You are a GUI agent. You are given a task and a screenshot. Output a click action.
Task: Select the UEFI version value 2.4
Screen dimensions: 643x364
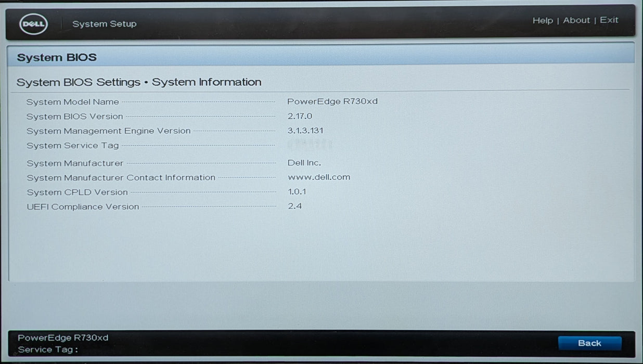coord(294,206)
